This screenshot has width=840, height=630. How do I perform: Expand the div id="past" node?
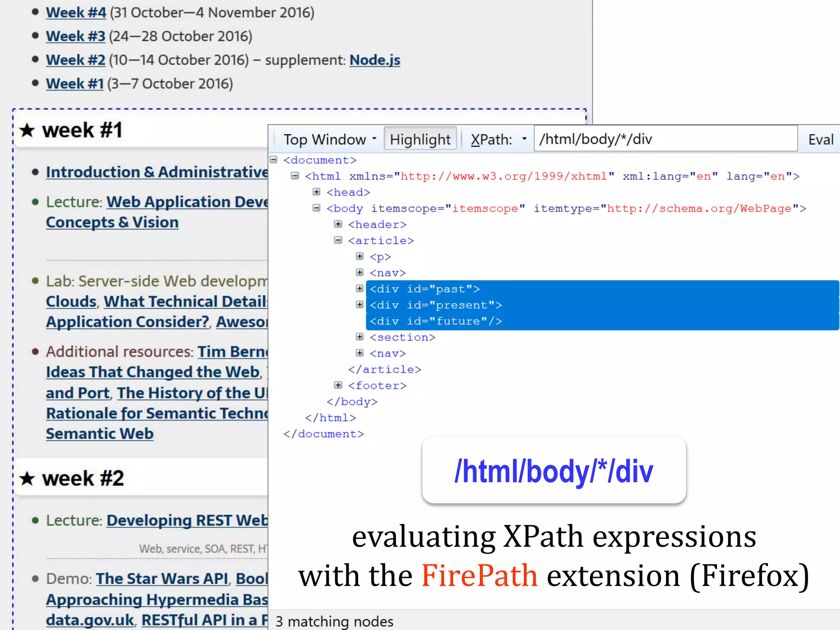360,288
